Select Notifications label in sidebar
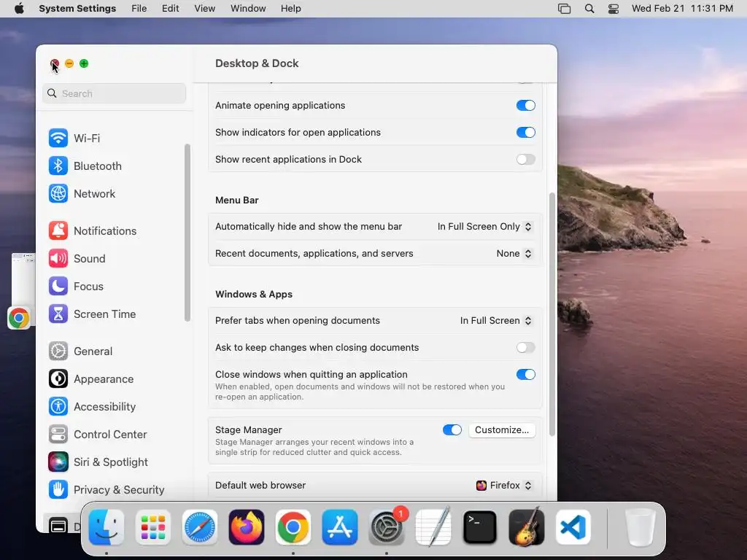This screenshot has width=747, height=560. coord(105,231)
